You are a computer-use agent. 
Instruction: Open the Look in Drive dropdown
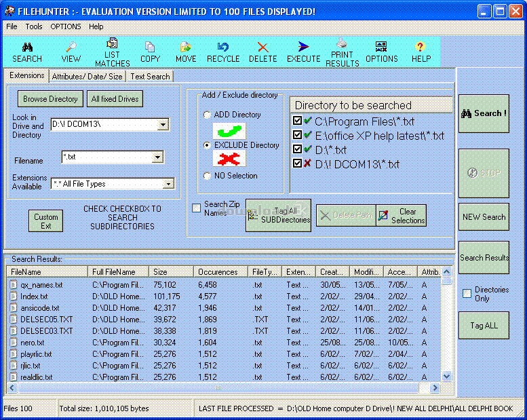[x=163, y=125]
